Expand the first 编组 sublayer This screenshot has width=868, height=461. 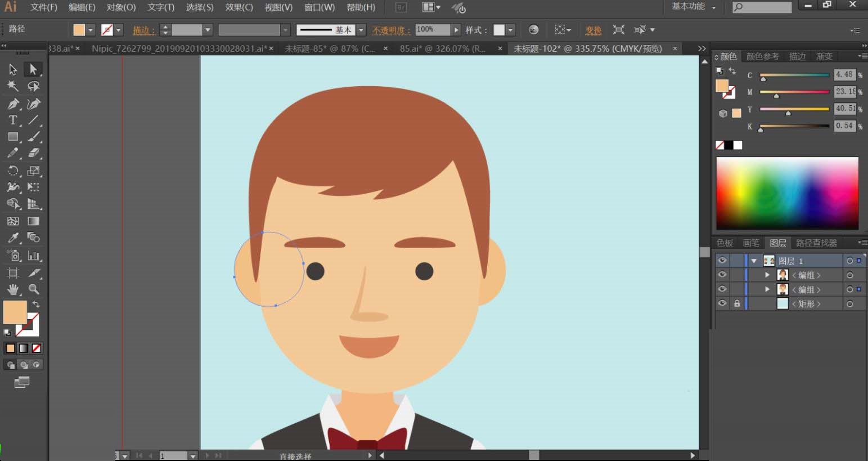click(x=767, y=275)
